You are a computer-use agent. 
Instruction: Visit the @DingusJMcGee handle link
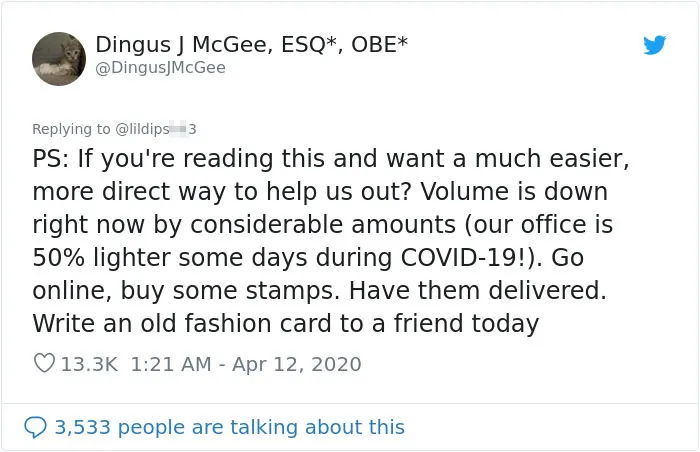tap(161, 68)
